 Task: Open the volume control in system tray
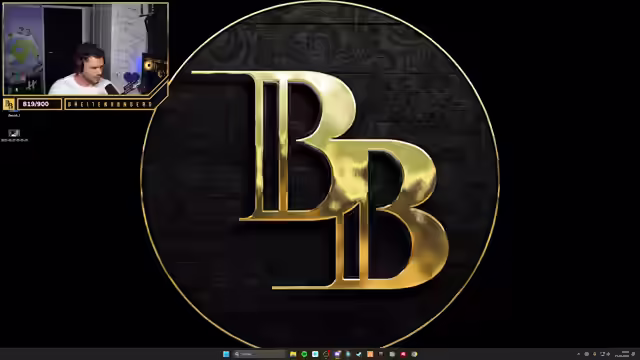[608, 354]
